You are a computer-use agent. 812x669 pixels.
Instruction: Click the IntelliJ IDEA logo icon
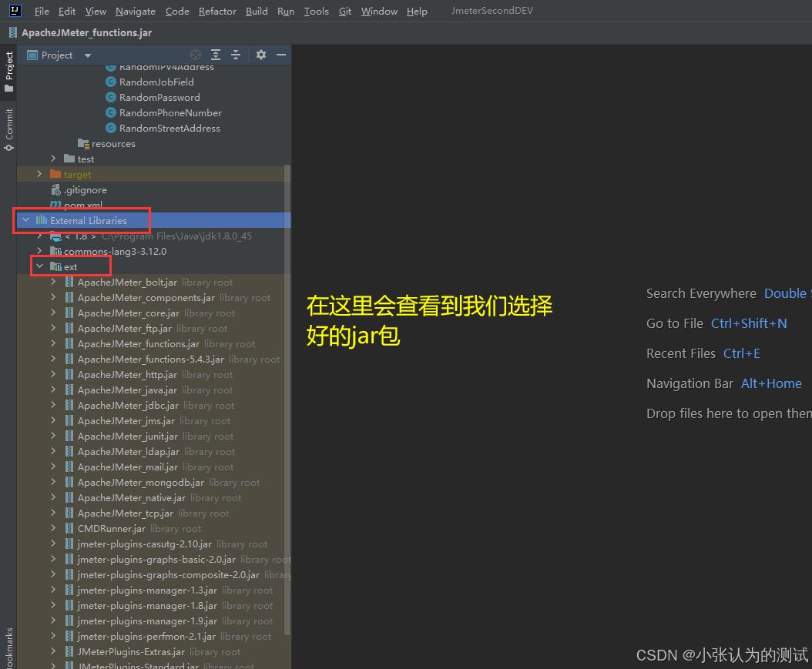15,10
